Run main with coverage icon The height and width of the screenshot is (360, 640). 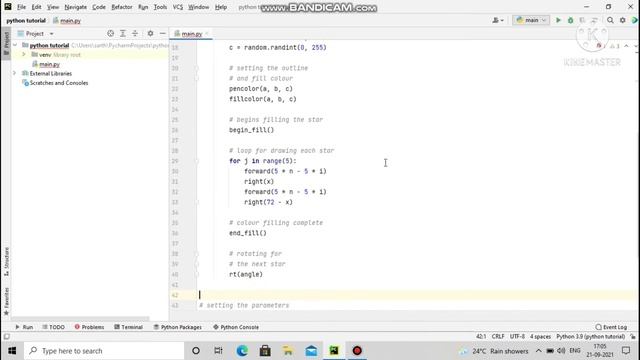(x=582, y=20)
